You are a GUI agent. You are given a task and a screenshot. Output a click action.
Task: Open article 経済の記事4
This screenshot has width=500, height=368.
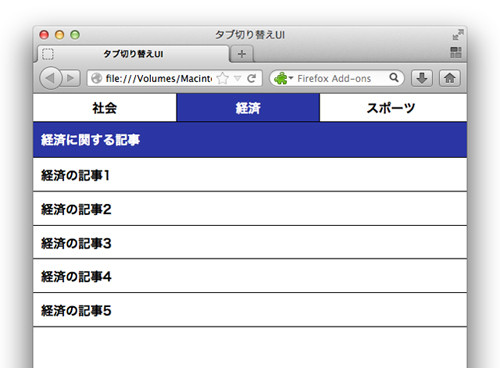[250, 276]
